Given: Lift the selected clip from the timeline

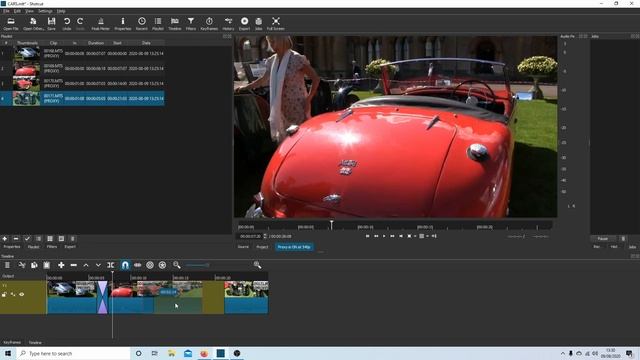Looking at the screenshot, I should coord(86,265).
